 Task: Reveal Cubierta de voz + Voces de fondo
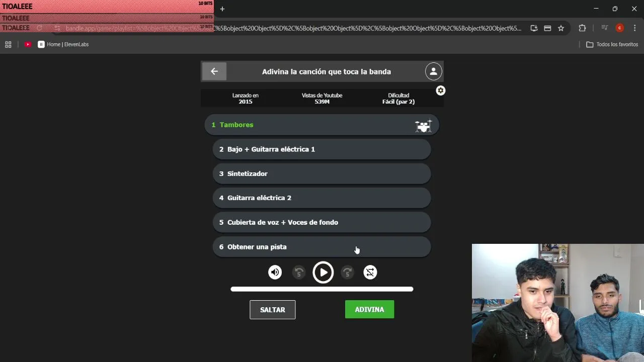pyautogui.click(x=322, y=222)
